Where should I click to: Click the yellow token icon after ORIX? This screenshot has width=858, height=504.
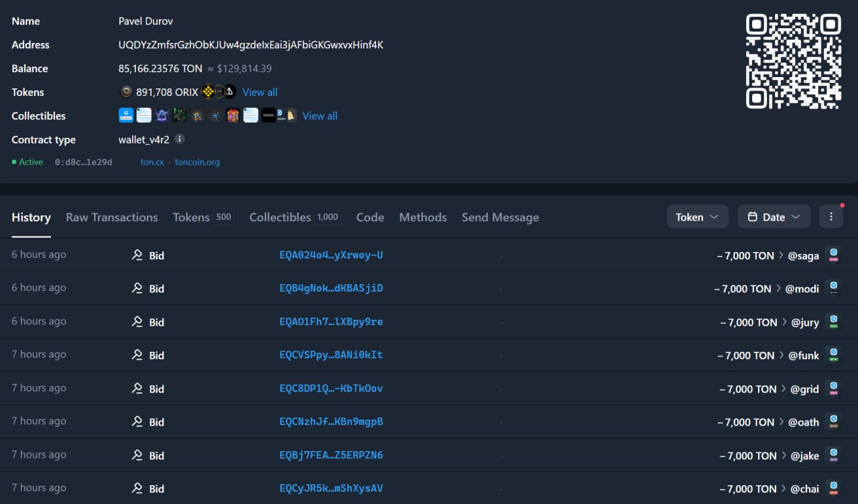(208, 92)
